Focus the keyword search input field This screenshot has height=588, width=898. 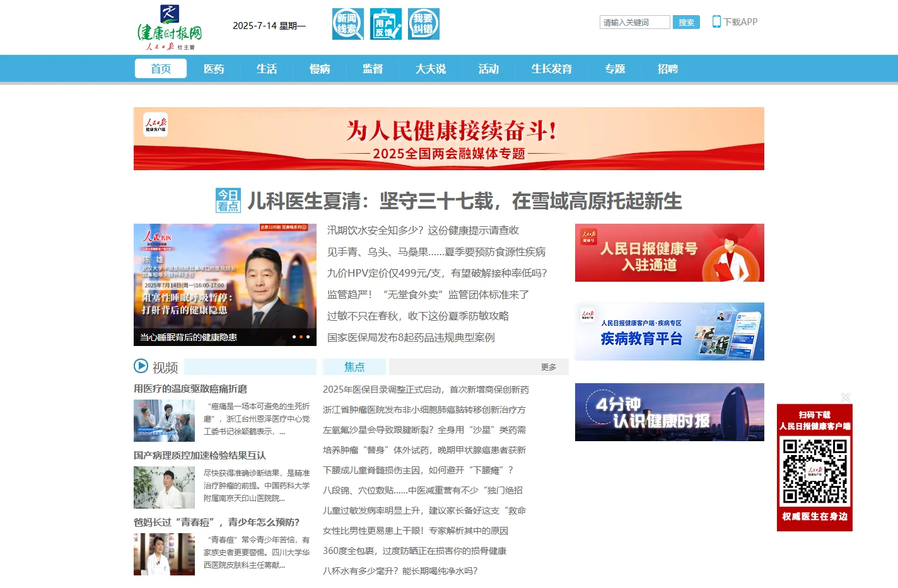pos(634,22)
